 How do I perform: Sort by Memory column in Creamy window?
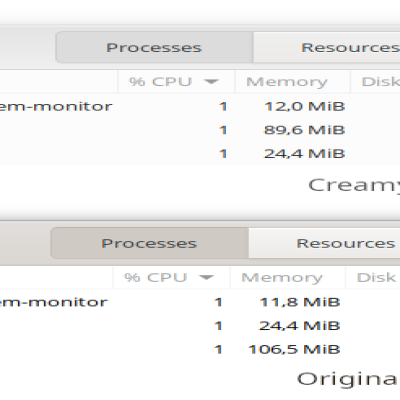(293, 81)
